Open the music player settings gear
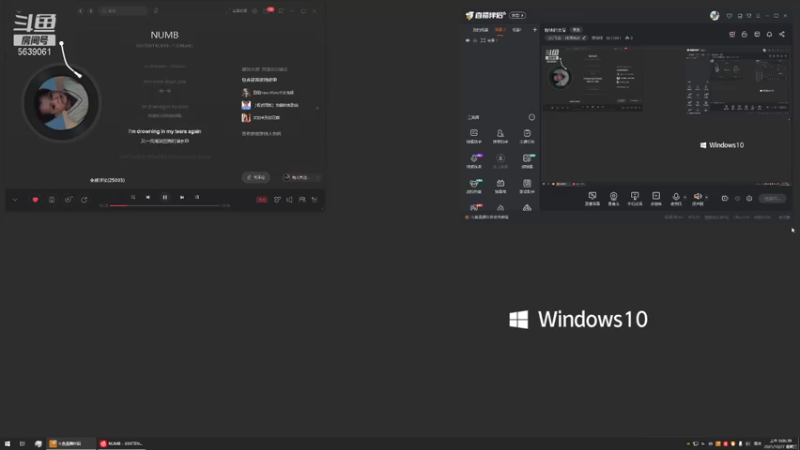Screen dimensions: 800x450 click(255, 11)
